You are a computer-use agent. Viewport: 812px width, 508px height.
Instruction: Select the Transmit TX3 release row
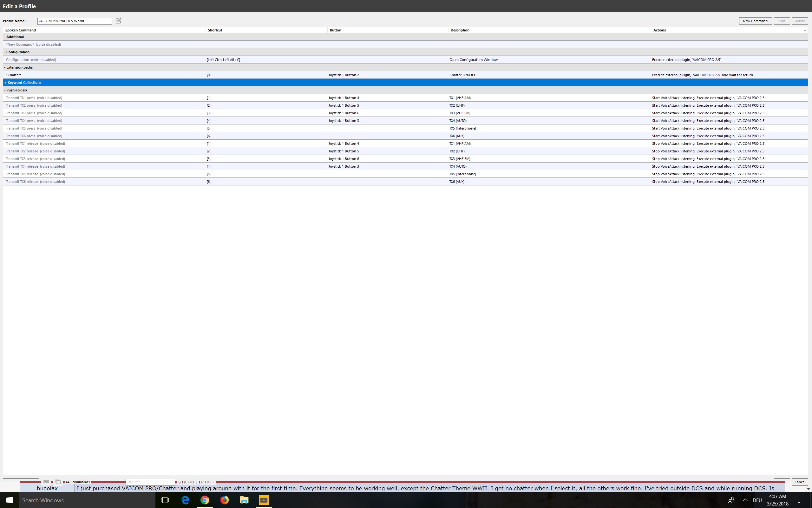405,158
